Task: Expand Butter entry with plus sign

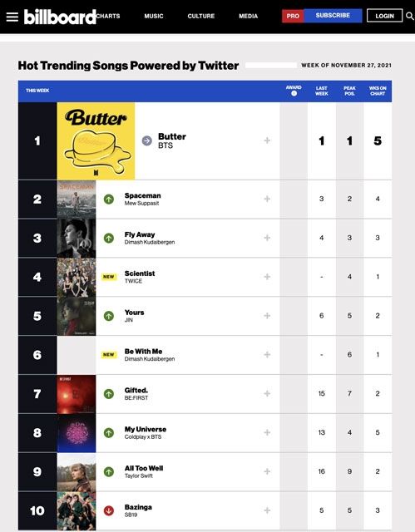Action: pyautogui.click(x=267, y=140)
